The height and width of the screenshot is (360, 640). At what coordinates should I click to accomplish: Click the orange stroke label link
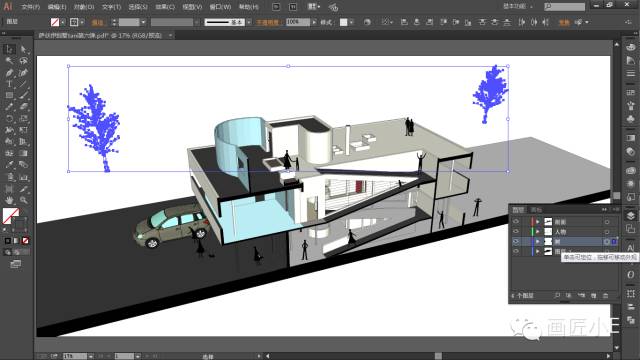[x=97, y=22]
